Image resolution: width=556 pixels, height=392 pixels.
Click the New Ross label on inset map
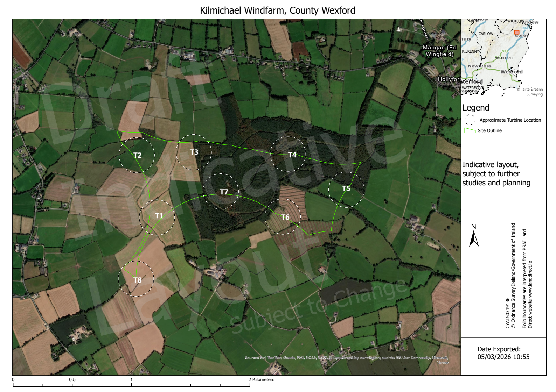480,66
